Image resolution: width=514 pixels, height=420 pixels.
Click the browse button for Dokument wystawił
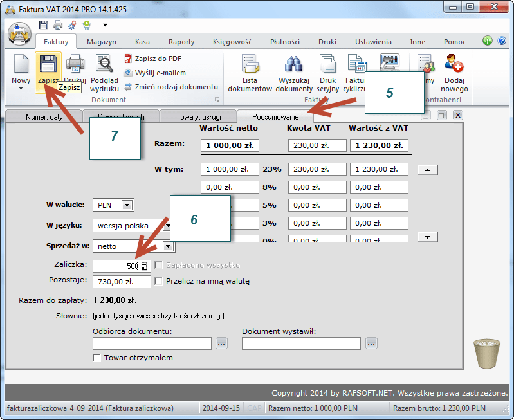tap(371, 343)
